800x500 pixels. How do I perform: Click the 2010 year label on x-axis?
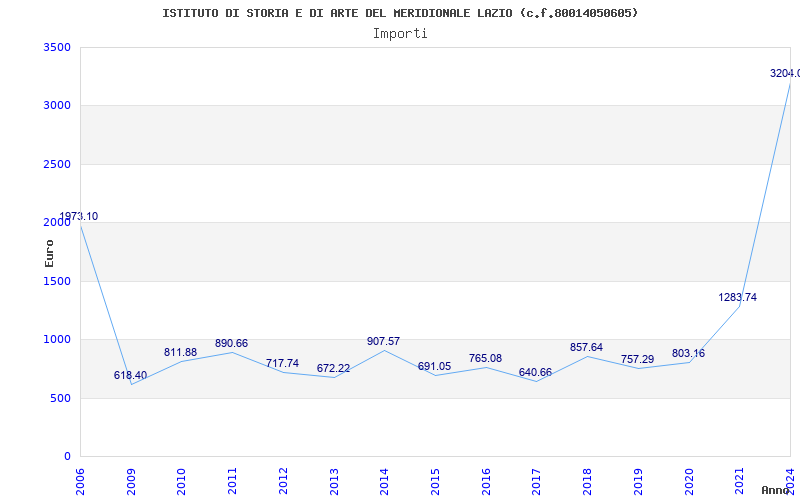[x=182, y=482]
